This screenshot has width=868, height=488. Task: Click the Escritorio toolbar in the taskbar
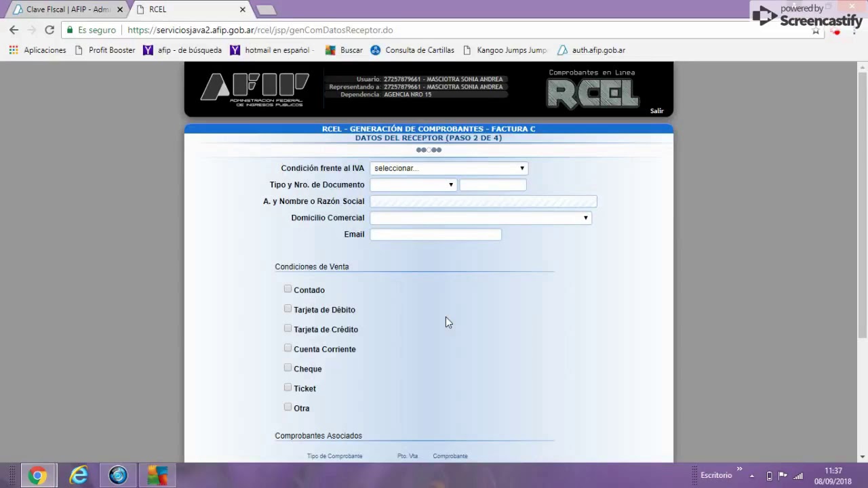pyautogui.click(x=716, y=475)
